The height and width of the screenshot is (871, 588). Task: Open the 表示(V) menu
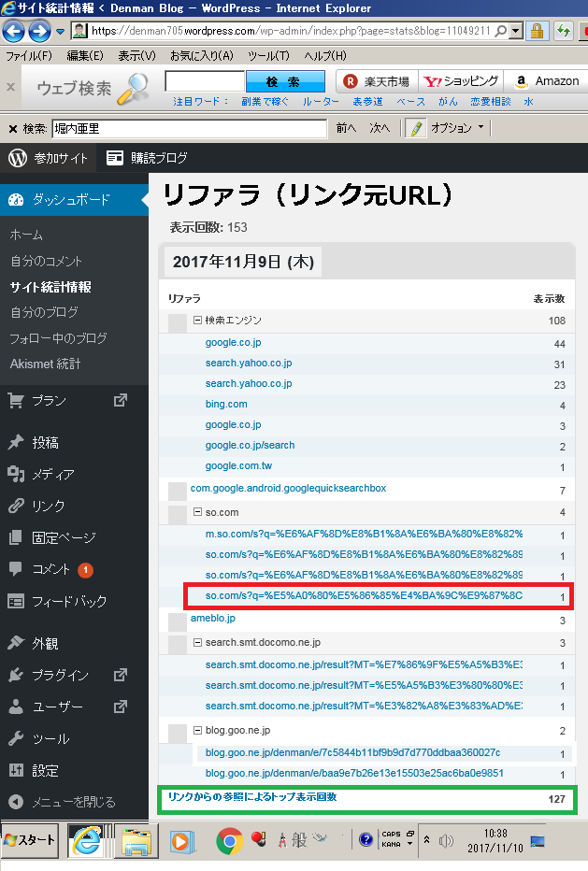pos(136,56)
